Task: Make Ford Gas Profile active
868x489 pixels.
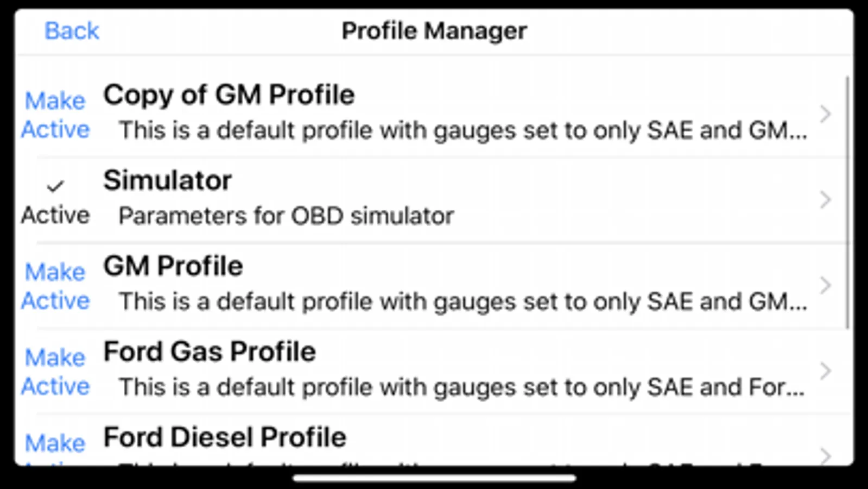Action: 55,372
